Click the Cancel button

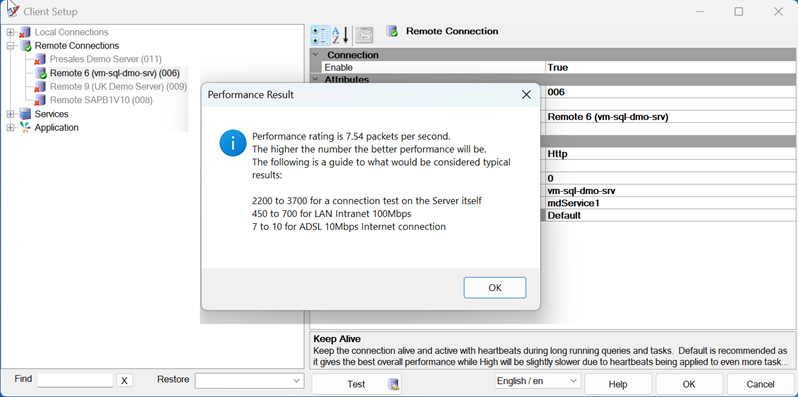(760, 384)
